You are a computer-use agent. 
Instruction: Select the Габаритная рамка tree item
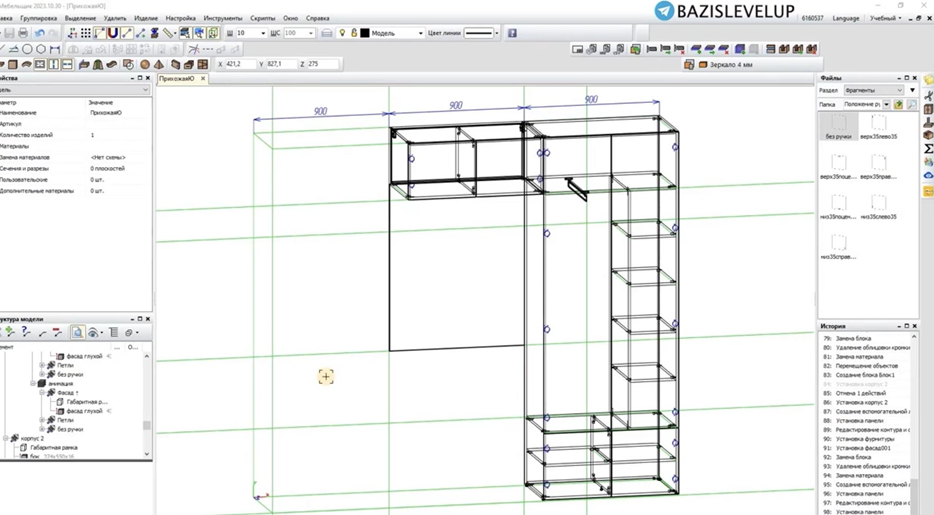[x=54, y=447]
